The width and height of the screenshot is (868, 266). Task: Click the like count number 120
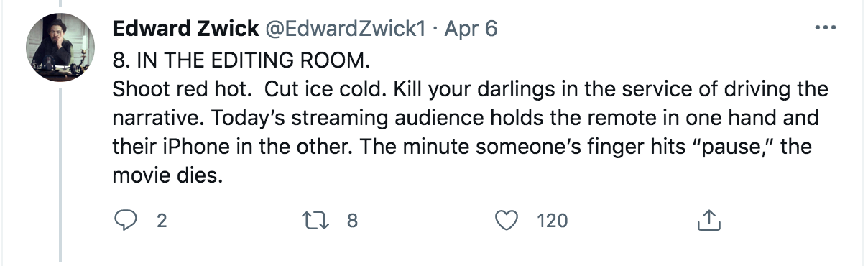pyautogui.click(x=553, y=221)
